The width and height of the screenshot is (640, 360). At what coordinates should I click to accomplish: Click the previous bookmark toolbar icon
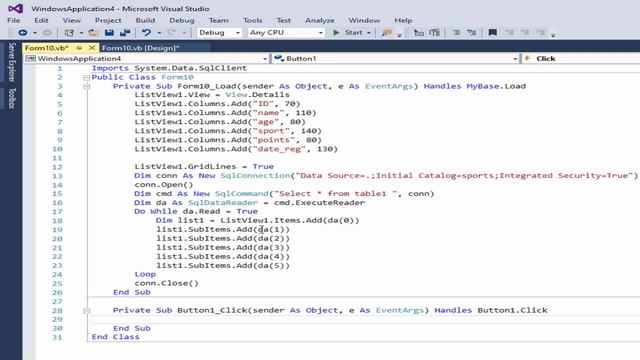509,33
